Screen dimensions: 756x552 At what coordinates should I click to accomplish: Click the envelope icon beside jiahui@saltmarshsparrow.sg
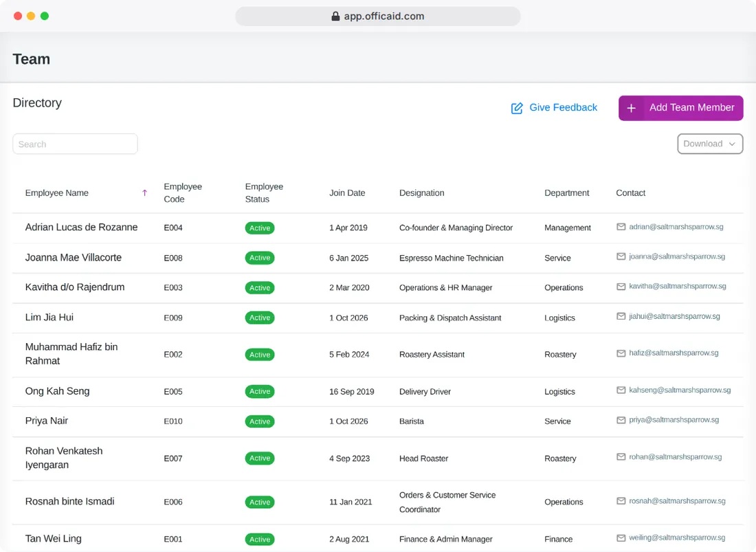point(621,316)
